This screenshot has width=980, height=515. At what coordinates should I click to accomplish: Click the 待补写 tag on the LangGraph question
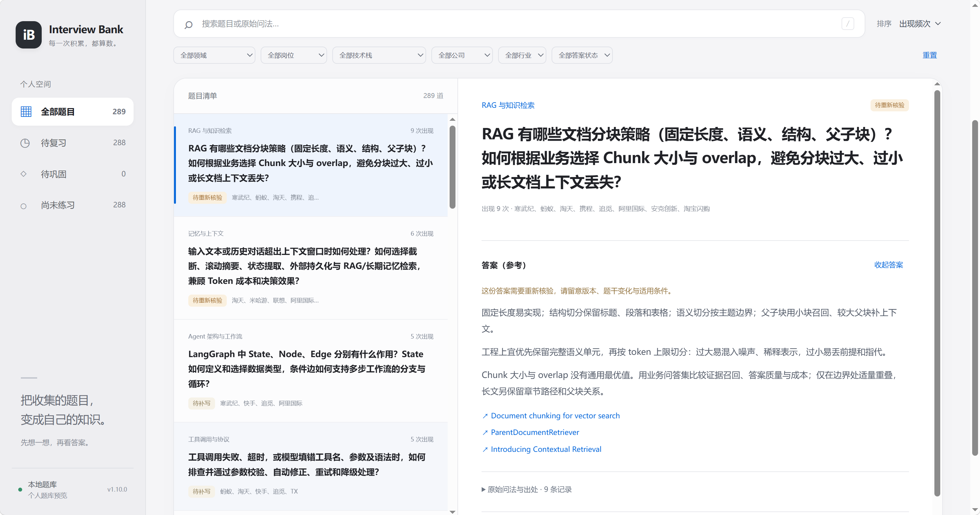coord(201,403)
